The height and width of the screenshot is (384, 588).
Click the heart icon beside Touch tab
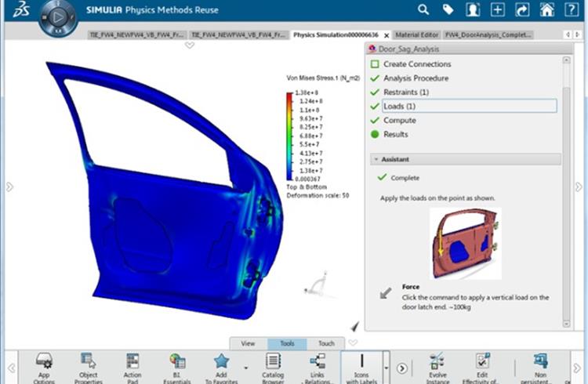[353, 342]
